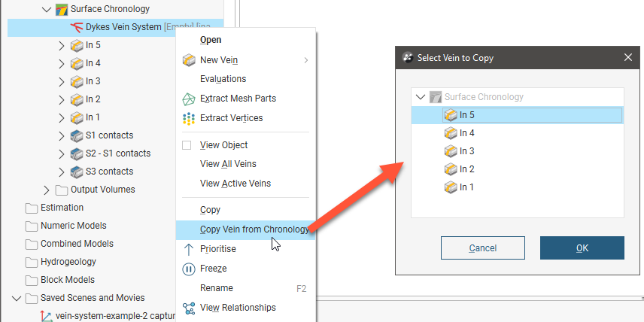
Task: Click the Freeze pause icon
Action: tap(189, 269)
